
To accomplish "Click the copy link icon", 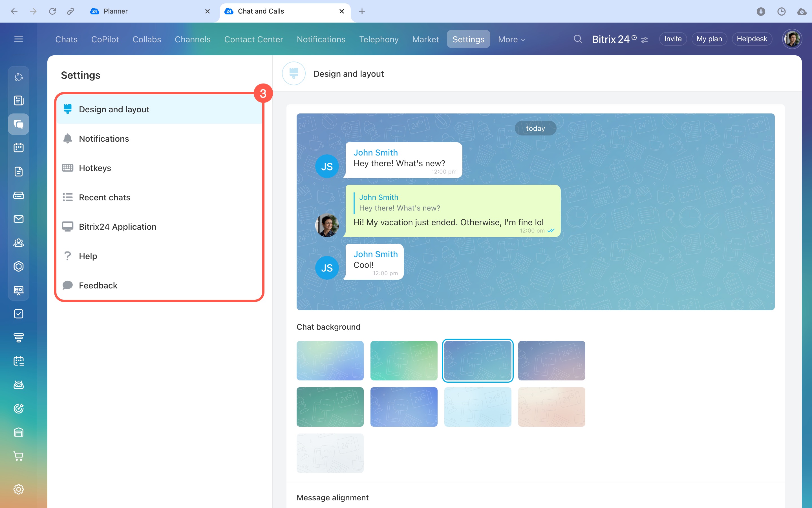I will 70,11.
